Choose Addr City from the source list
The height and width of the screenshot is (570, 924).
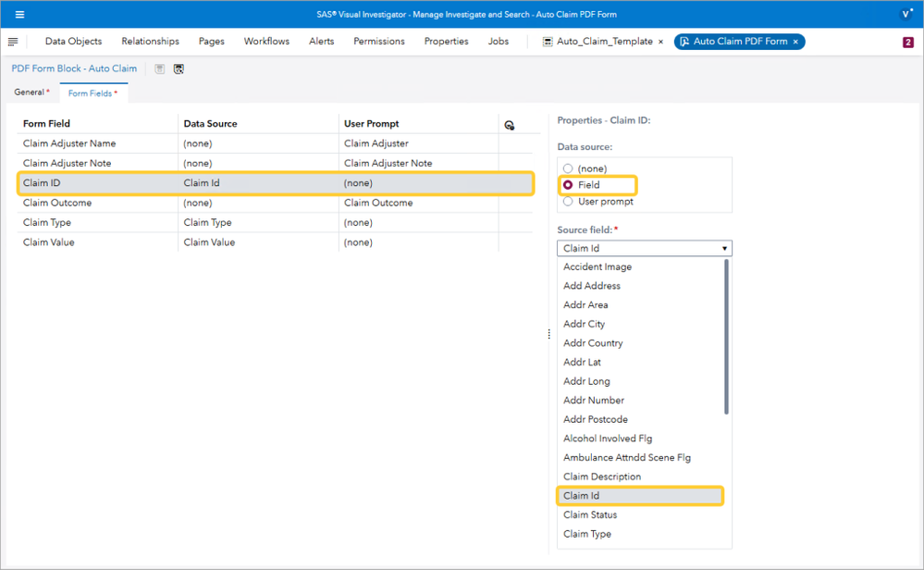click(640, 324)
